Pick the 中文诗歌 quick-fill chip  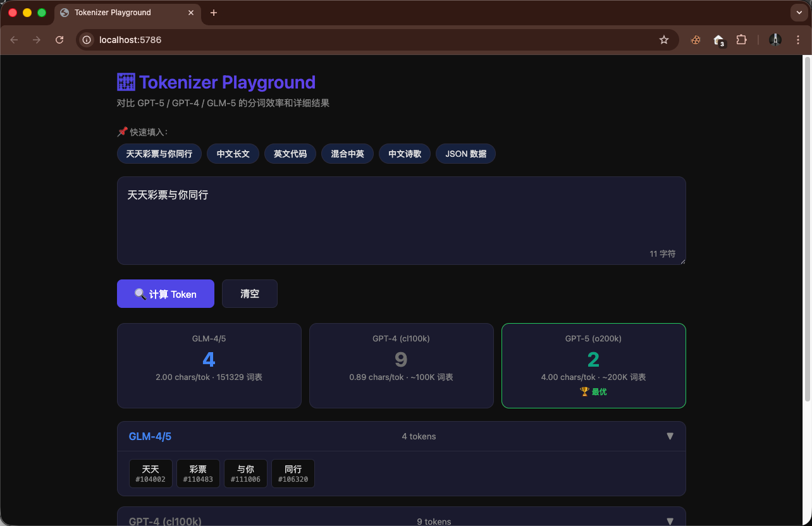click(x=405, y=154)
